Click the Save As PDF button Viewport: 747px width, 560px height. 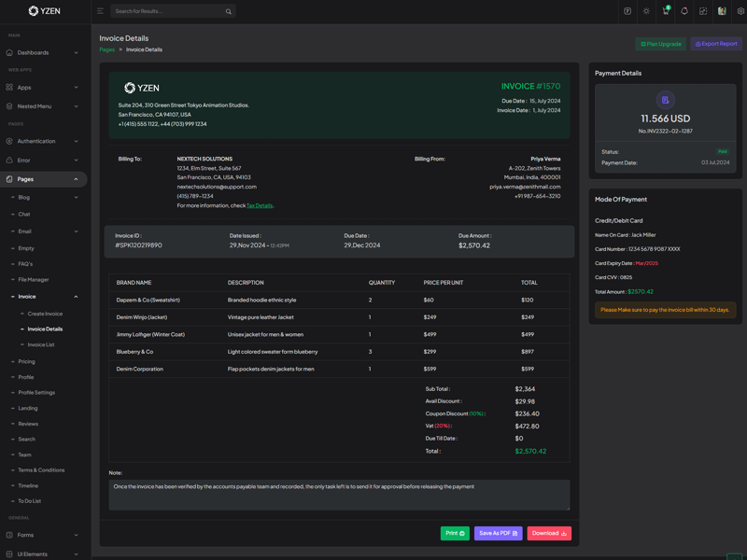click(x=498, y=533)
